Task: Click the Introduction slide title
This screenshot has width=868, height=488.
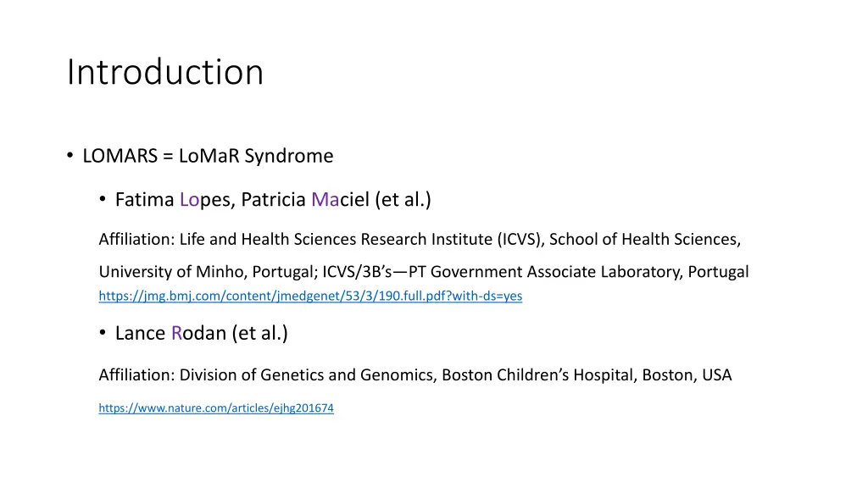Action: 165,72
